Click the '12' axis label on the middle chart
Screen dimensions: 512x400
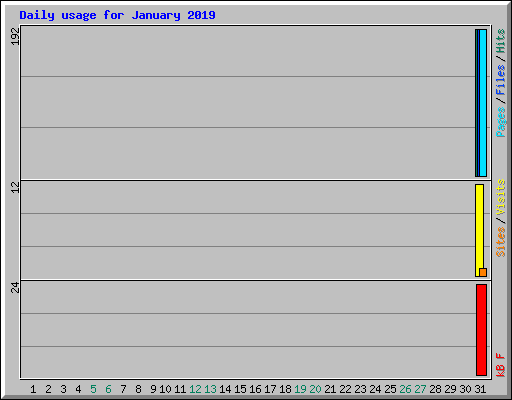(x=15, y=187)
